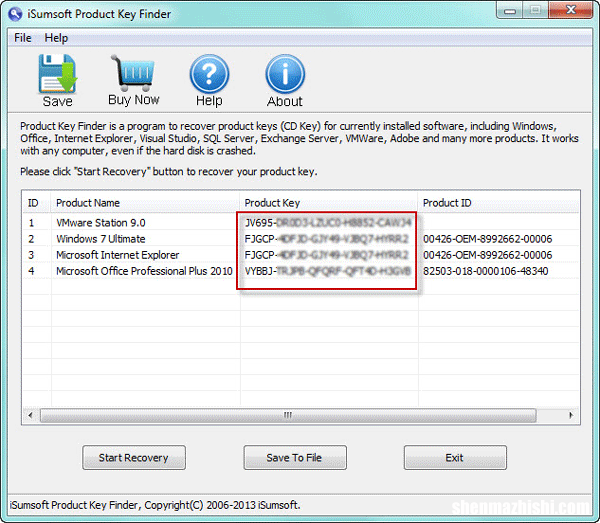Screen dimensions: 600x523
Task: Select Microsoft Office Professional Plus 2010 row
Action: coord(300,271)
